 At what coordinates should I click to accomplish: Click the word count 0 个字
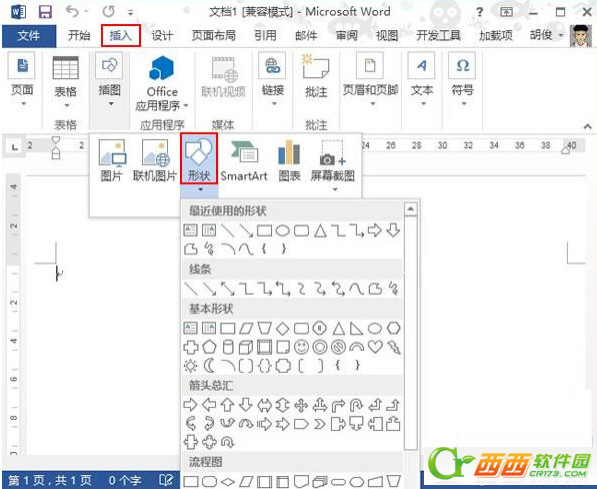pyautogui.click(x=125, y=480)
